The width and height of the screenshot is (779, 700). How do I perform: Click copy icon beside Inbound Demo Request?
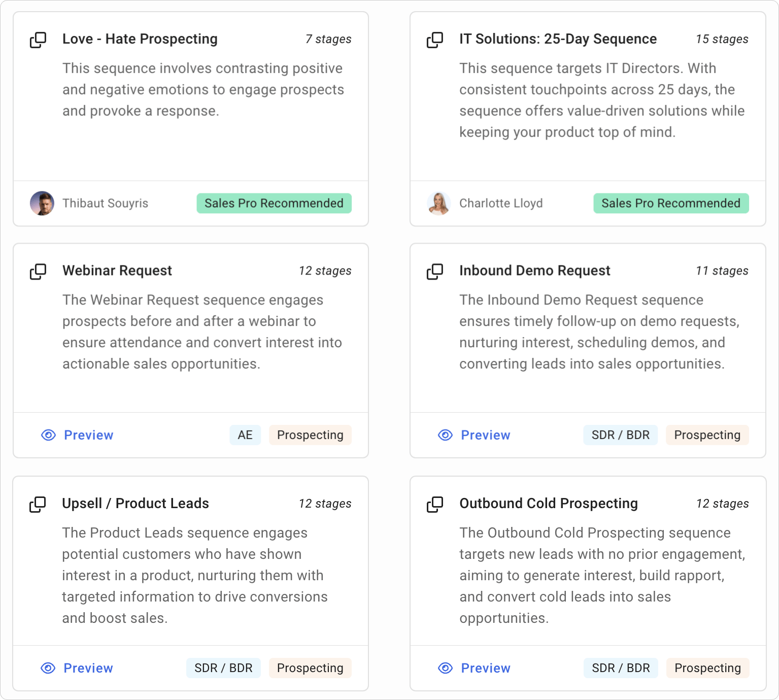click(x=435, y=272)
